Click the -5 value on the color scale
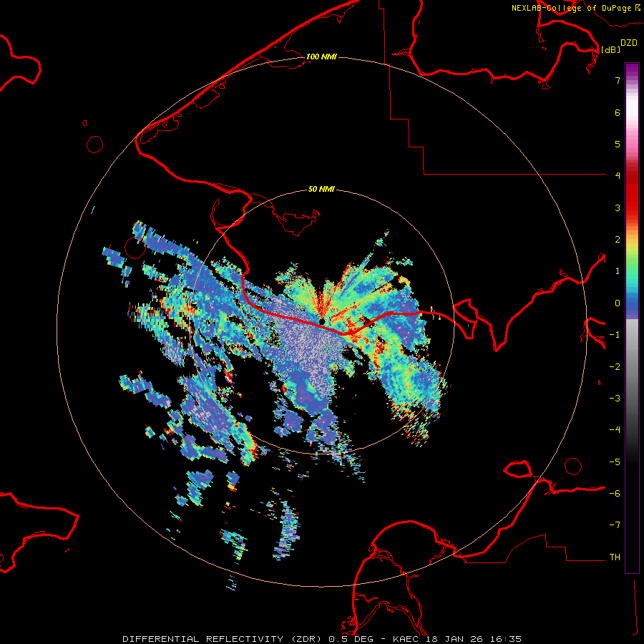The height and width of the screenshot is (644, 644). tap(615, 462)
